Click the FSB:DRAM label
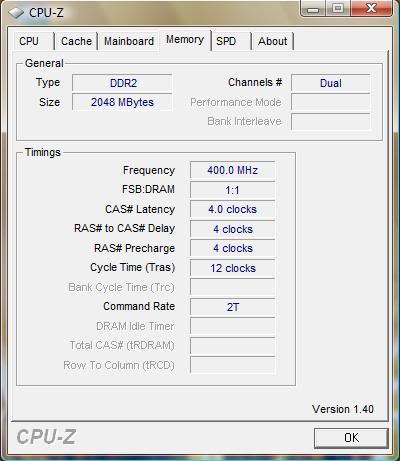 click(148, 189)
